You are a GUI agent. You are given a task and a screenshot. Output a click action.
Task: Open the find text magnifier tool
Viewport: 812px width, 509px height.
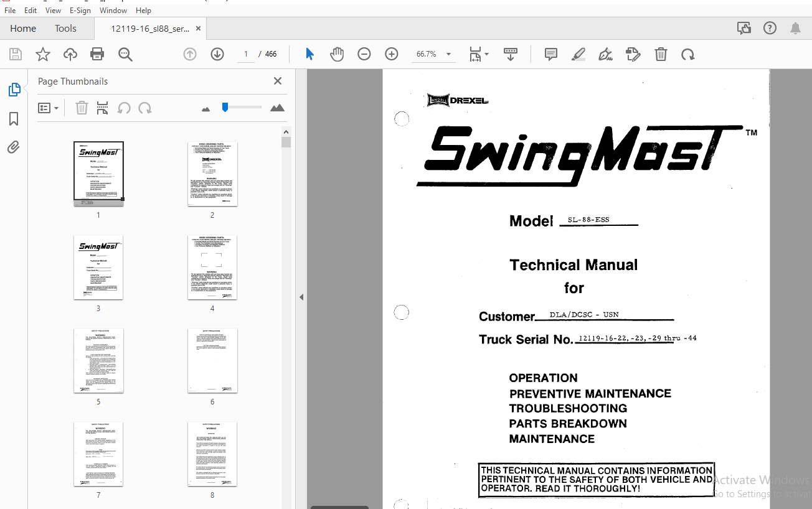(x=126, y=54)
